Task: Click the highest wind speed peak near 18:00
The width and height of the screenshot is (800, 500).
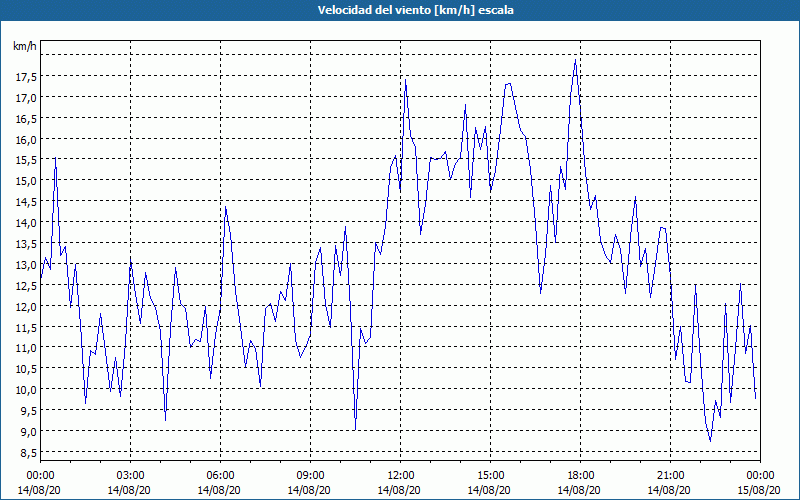Action: [576, 60]
